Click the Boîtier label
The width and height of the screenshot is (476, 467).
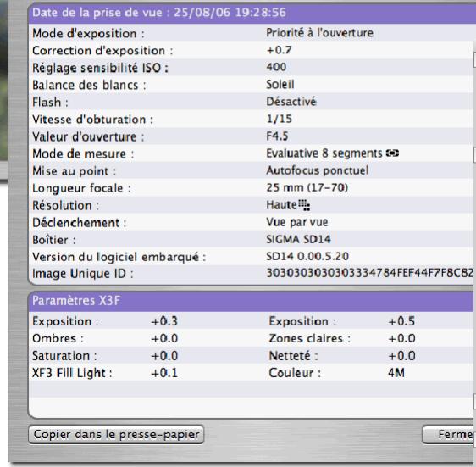click(53, 240)
